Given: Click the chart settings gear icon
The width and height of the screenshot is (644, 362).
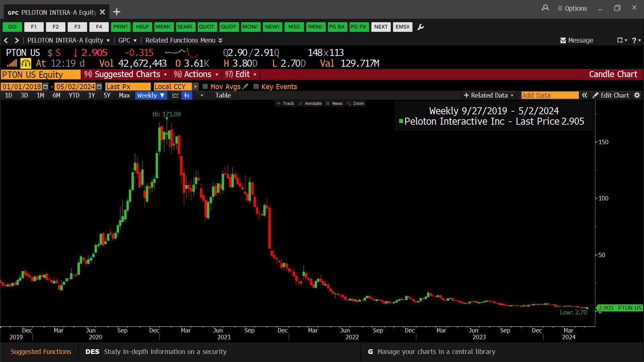Looking at the screenshot, I should click(x=637, y=96).
